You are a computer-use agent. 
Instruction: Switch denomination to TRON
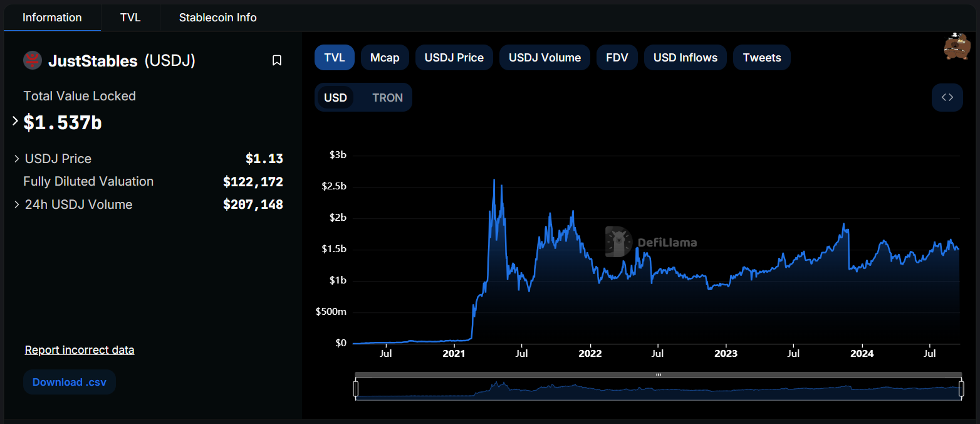click(x=387, y=98)
